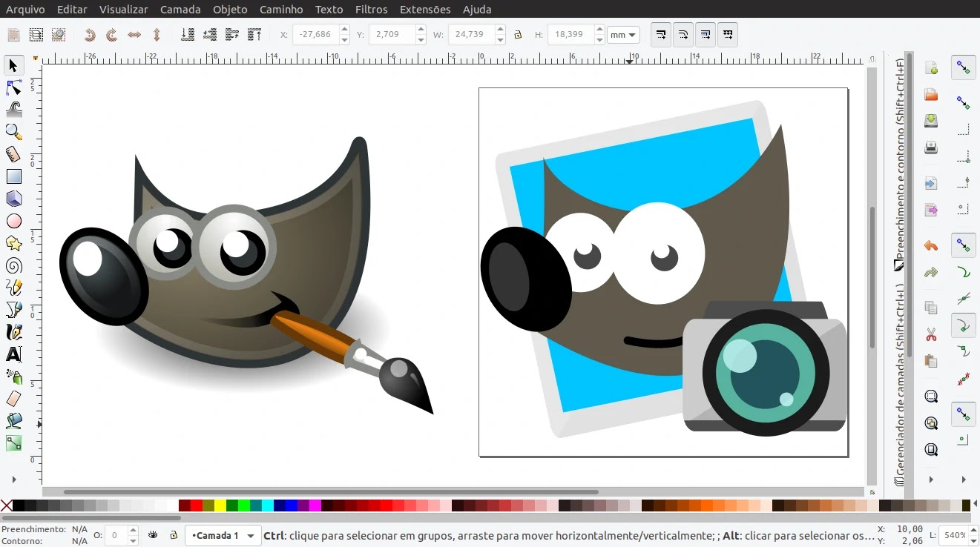Open the mm units dropdown
The height and width of the screenshot is (547, 980).
click(623, 35)
